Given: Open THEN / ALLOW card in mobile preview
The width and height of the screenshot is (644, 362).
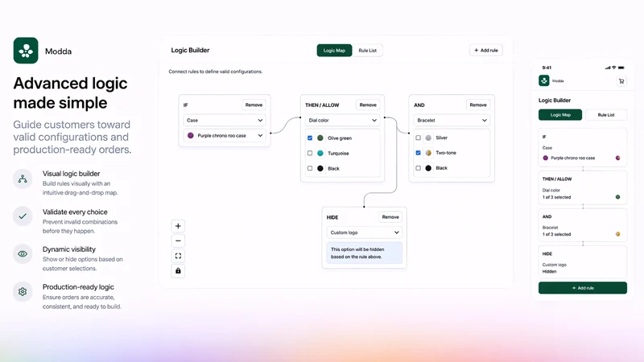Looking at the screenshot, I should (583, 187).
